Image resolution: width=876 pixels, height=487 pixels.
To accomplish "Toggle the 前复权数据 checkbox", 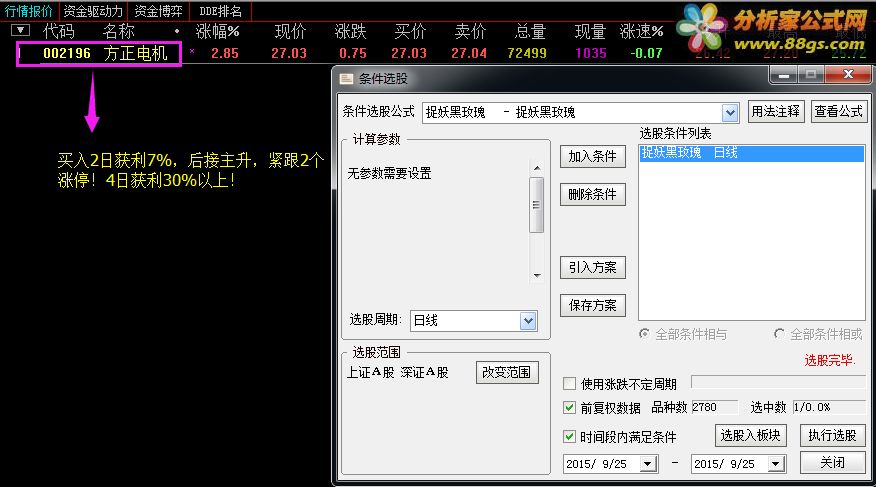I will (569, 408).
